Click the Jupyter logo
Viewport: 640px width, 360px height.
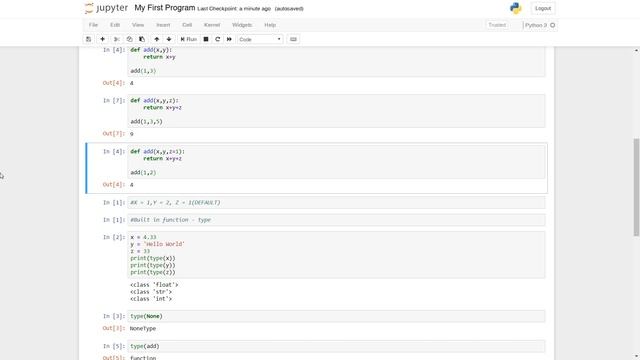coord(106,8)
